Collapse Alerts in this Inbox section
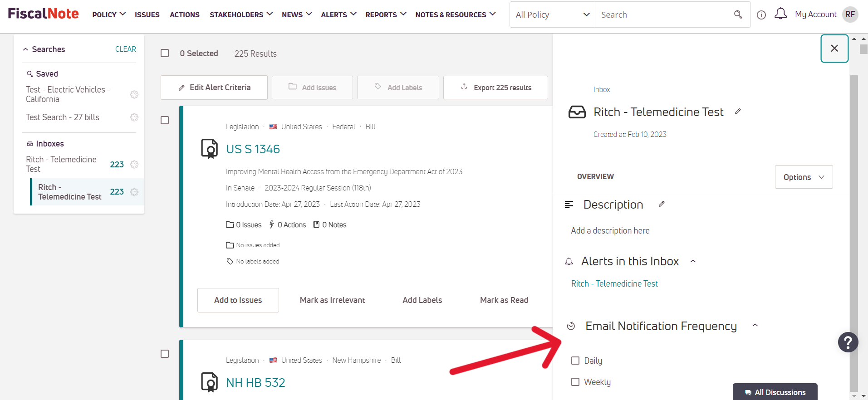Viewport: 868px width, 400px height. tap(693, 261)
